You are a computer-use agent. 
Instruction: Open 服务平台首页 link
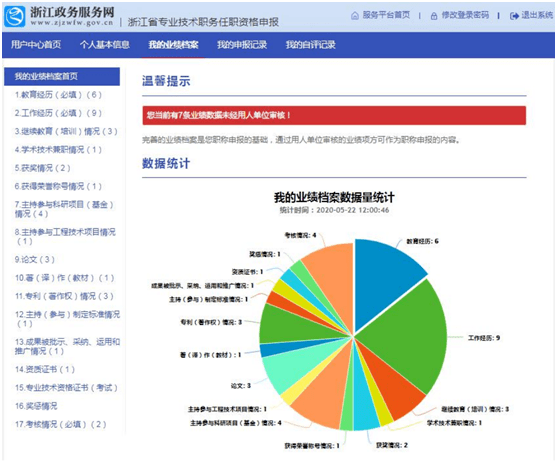point(386,15)
